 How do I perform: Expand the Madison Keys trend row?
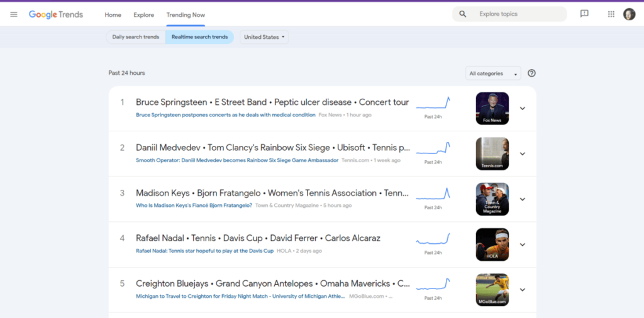tap(523, 199)
